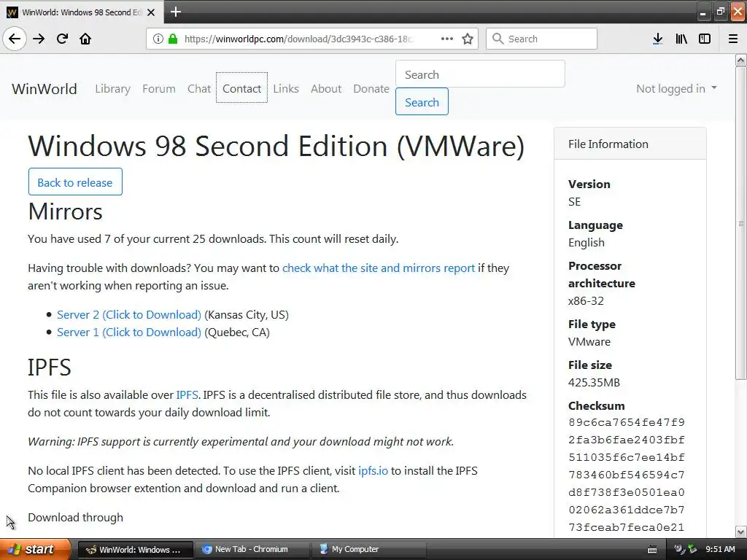The width and height of the screenshot is (747, 560).
Task: Download from Server 2 Kansas City
Action: pos(129,315)
